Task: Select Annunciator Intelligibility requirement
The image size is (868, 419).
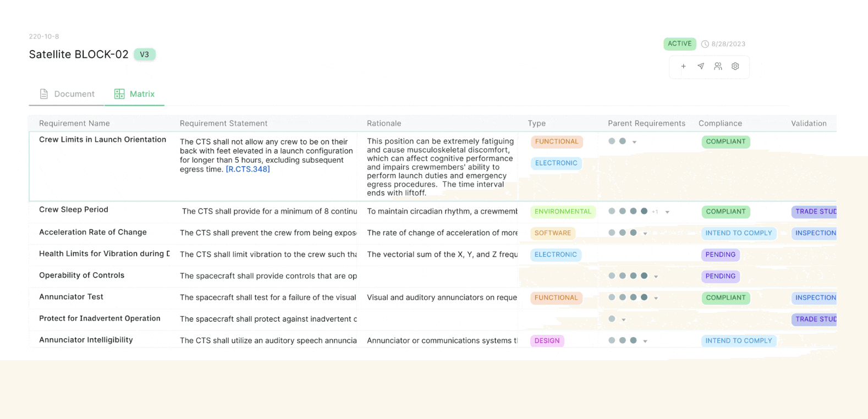Action: click(x=86, y=340)
